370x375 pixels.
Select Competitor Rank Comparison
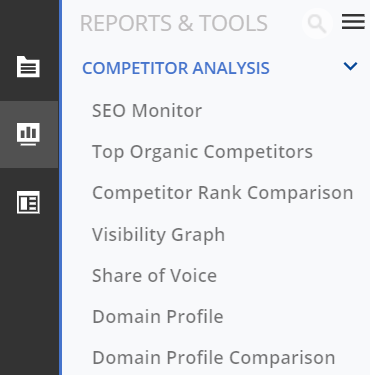(222, 193)
